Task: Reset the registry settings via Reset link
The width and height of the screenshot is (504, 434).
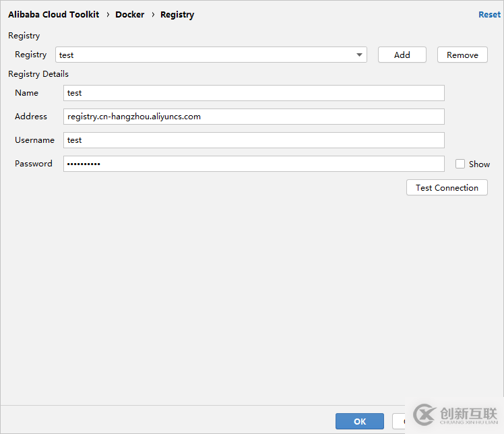Action: (x=489, y=14)
